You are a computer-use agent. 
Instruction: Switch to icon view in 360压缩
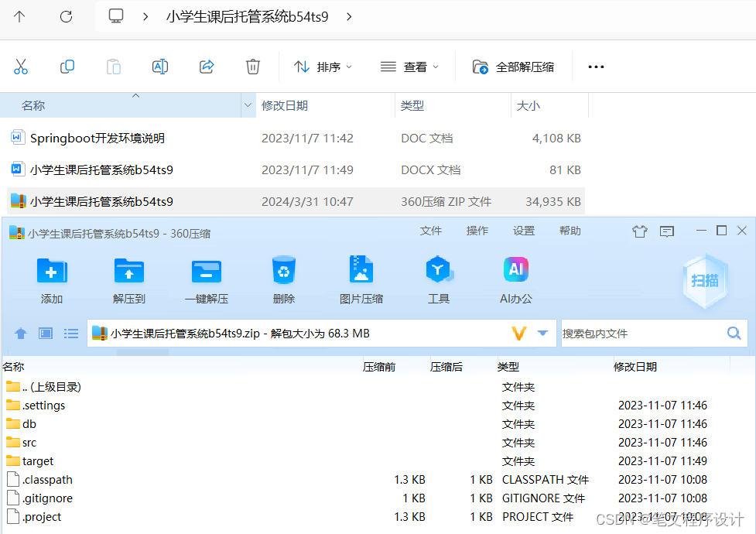[45, 333]
